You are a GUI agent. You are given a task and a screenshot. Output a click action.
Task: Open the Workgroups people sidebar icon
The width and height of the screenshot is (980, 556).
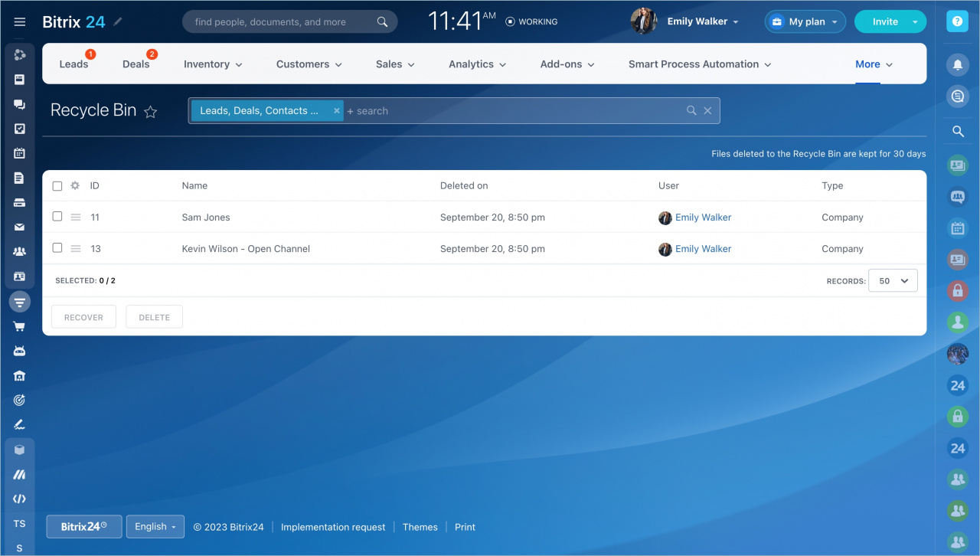click(x=20, y=251)
